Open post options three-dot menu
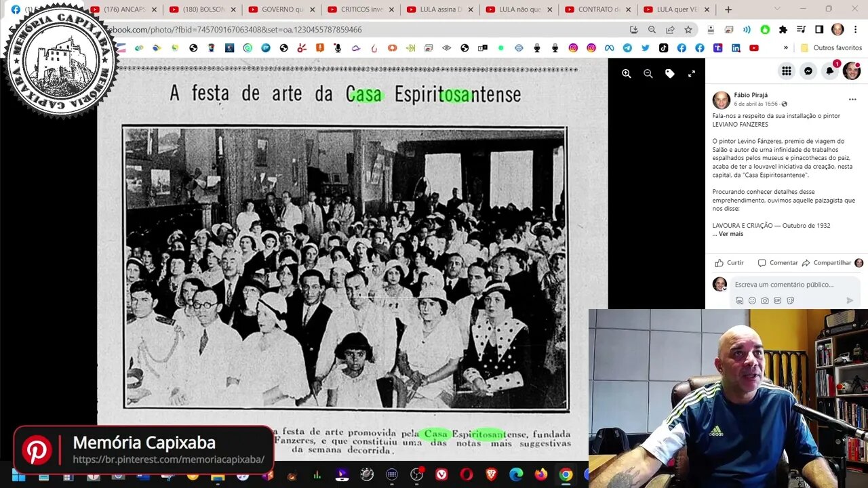 click(852, 100)
